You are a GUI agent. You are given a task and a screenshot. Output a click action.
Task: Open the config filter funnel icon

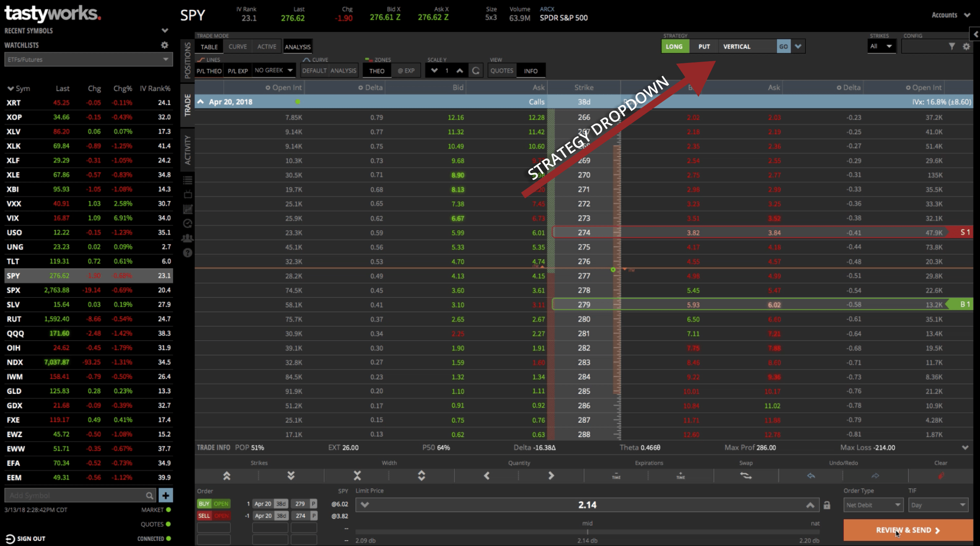pos(952,47)
